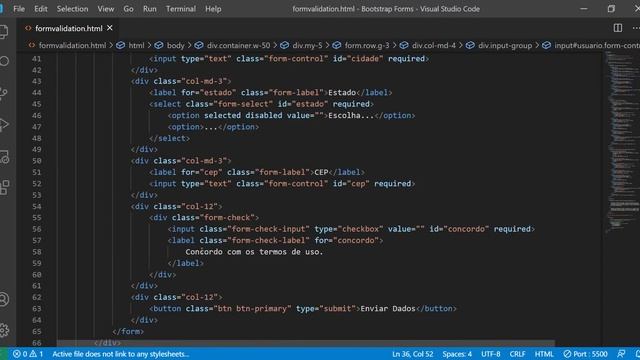Click input#usuario breadcrumb item
The height and width of the screenshot is (360, 640).
tap(597, 45)
